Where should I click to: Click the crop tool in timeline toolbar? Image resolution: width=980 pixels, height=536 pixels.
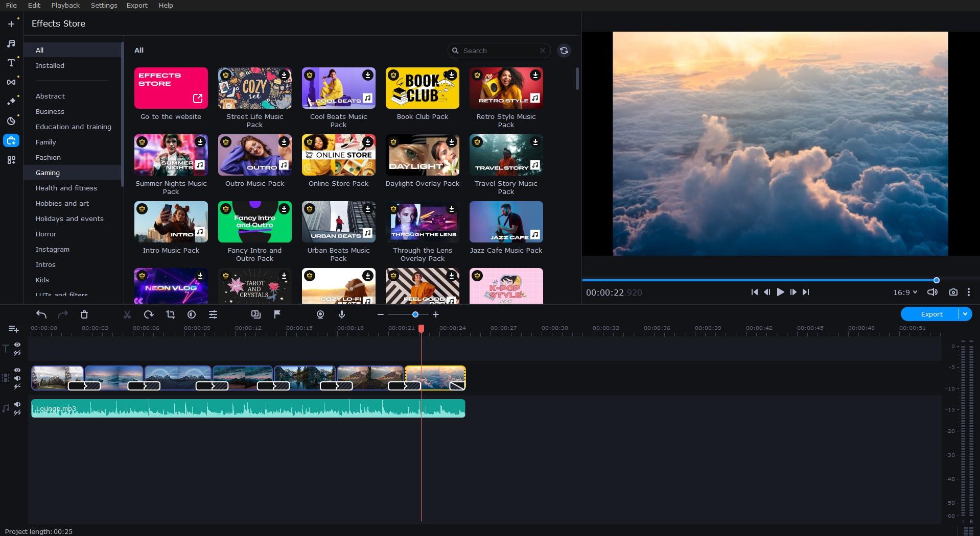pos(171,314)
